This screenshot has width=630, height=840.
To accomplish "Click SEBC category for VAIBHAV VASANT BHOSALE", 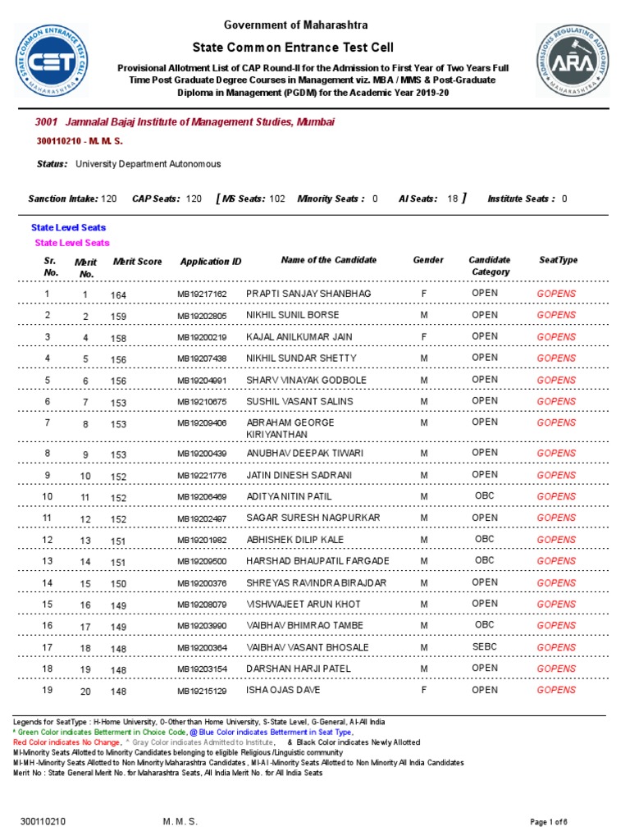I will click(x=484, y=646).
